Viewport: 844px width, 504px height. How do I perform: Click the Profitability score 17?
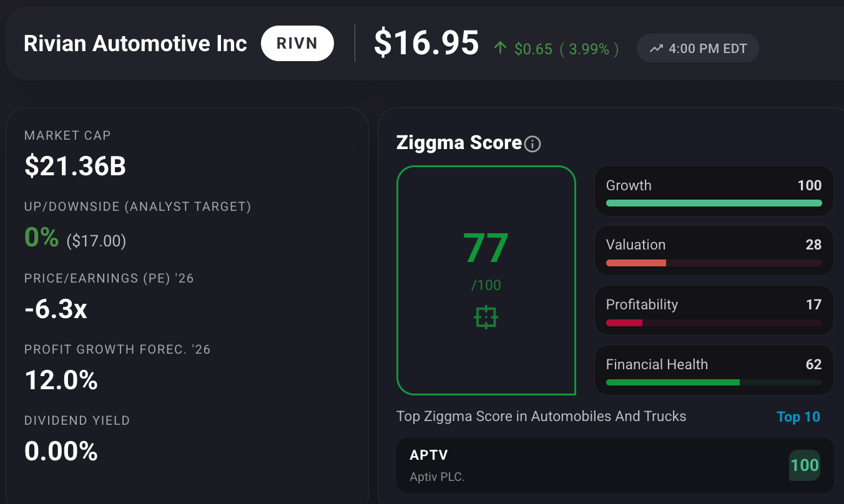click(813, 304)
